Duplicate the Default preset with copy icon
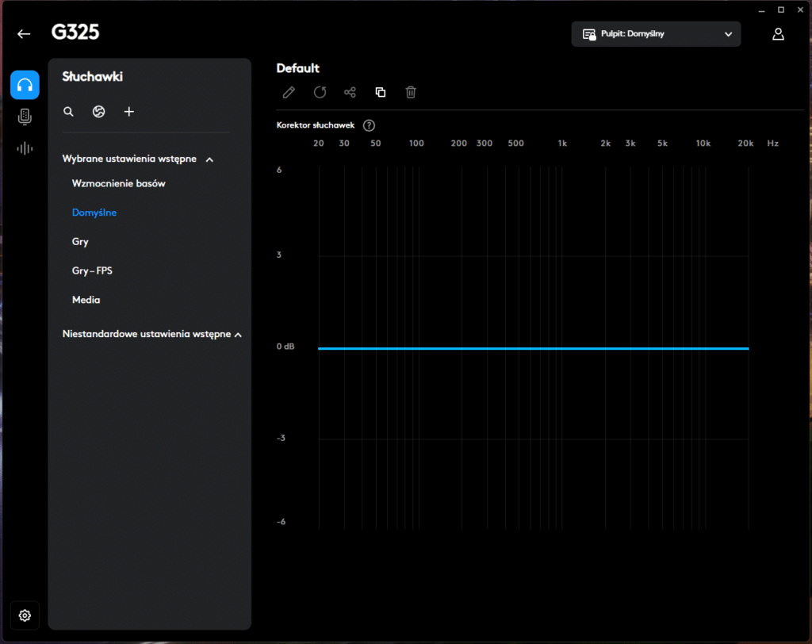 [381, 92]
